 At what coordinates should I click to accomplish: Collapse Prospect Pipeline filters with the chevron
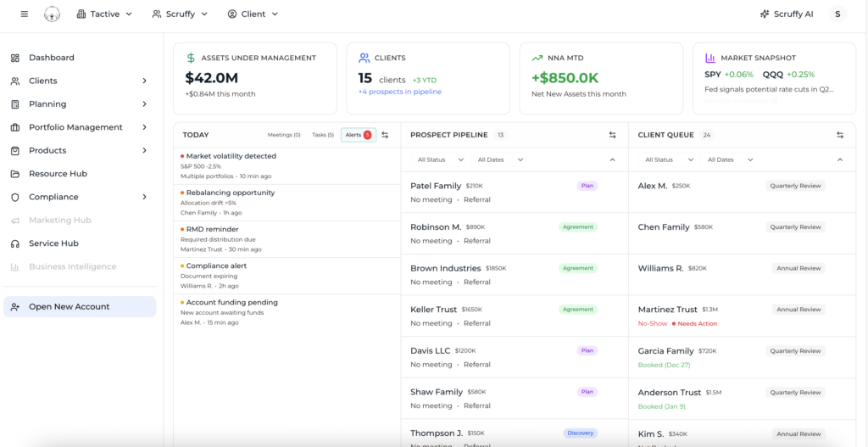[x=612, y=159]
